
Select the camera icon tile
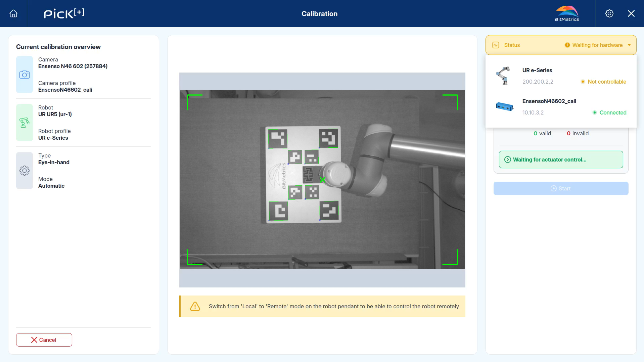point(25,75)
